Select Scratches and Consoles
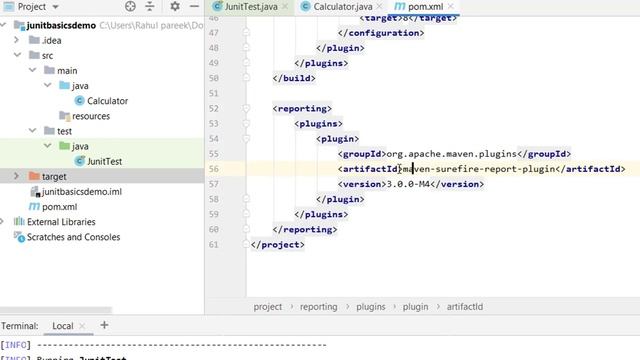The image size is (640, 360). pyautogui.click(x=73, y=237)
